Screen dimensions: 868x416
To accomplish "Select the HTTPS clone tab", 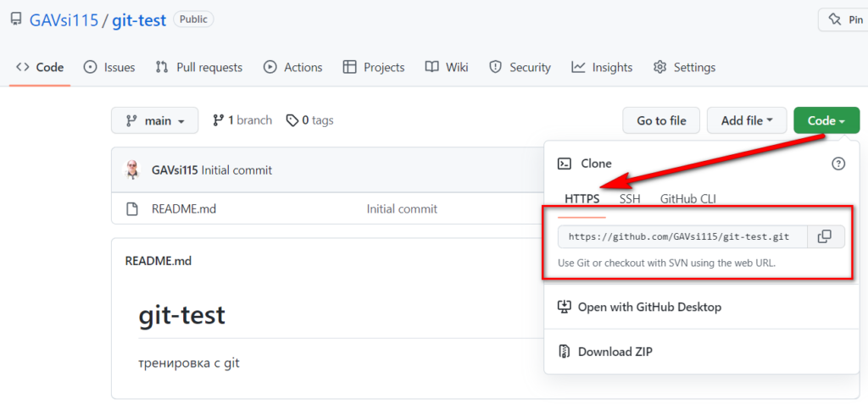I will (x=581, y=199).
